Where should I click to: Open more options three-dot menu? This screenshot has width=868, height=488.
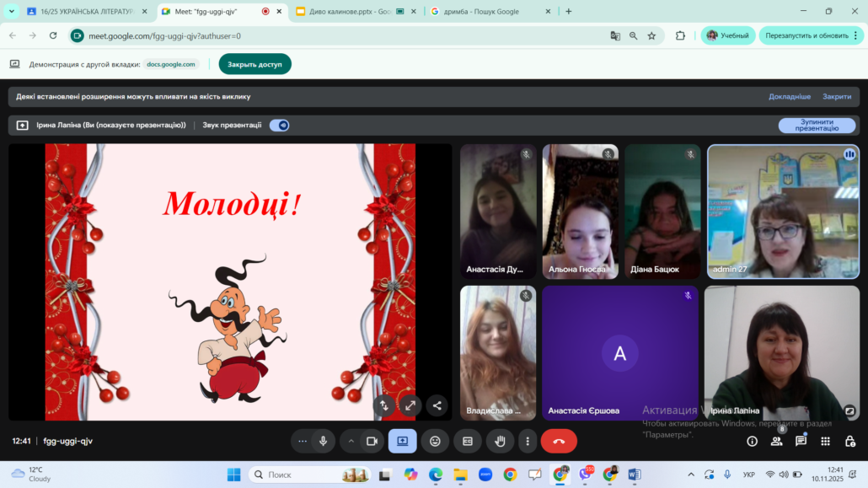coord(528,441)
